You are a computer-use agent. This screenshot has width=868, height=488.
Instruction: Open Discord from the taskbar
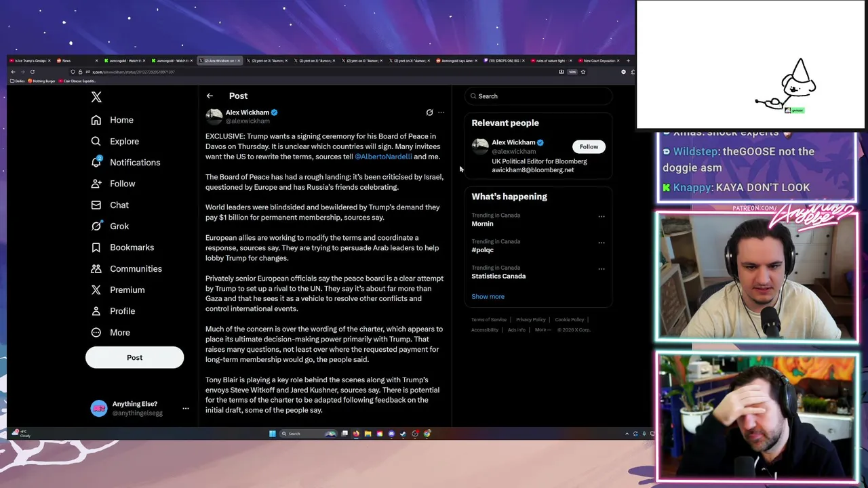point(391,434)
